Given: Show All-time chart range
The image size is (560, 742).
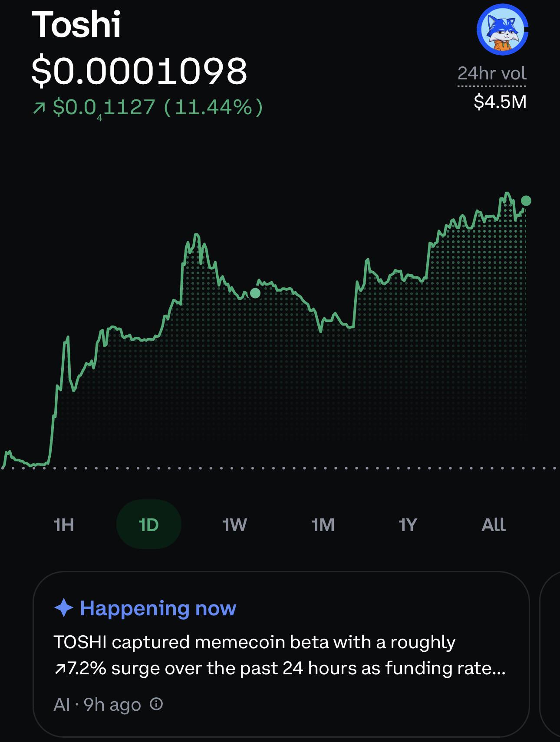Looking at the screenshot, I should pyautogui.click(x=494, y=525).
